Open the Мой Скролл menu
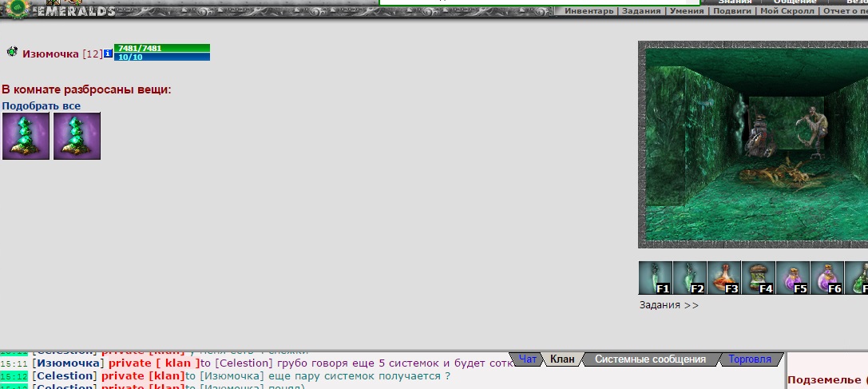868x389 pixels. click(787, 11)
